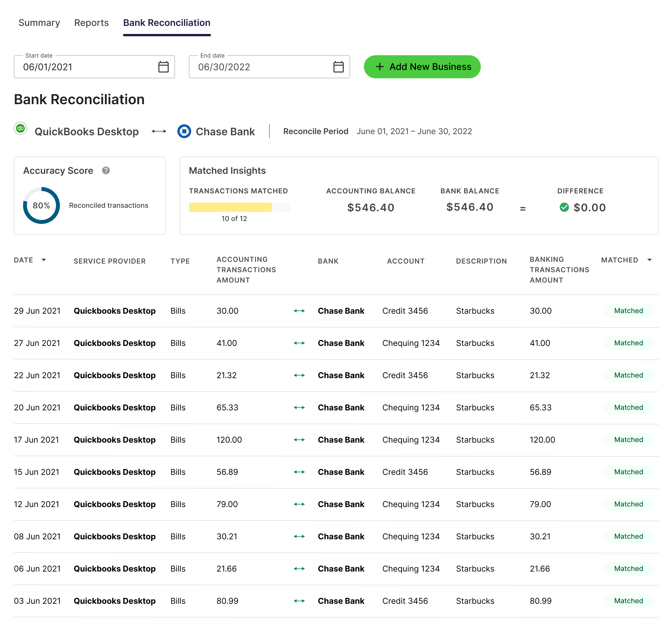The width and height of the screenshot is (672, 636).
Task: Click banking amount '65.33' in 20 Jun row
Action: pos(540,408)
